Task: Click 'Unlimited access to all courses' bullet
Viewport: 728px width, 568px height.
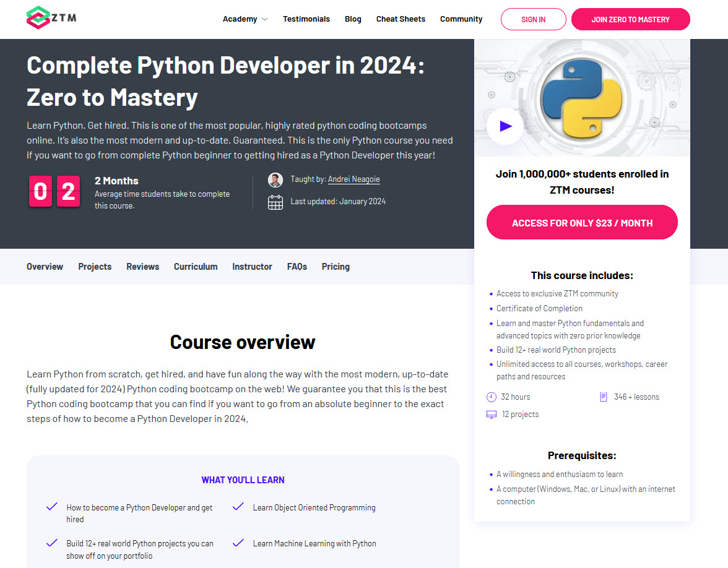Action: pyautogui.click(x=582, y=370)
